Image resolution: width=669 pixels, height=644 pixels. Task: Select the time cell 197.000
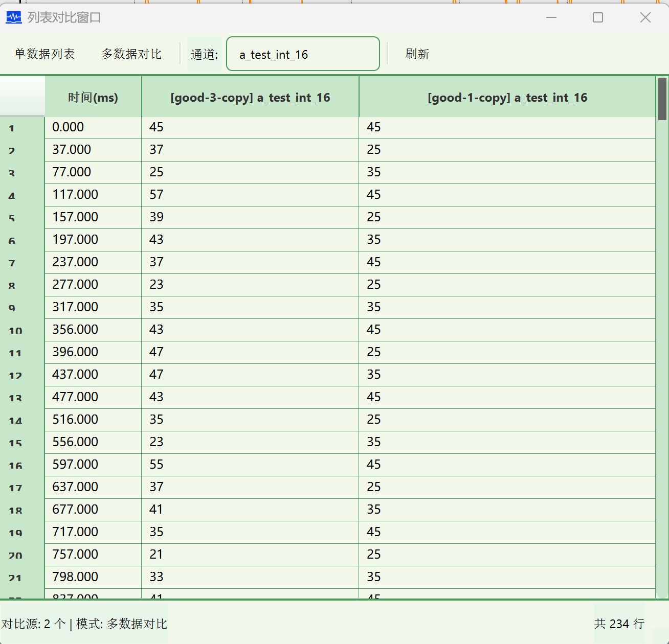coord(93,240)
